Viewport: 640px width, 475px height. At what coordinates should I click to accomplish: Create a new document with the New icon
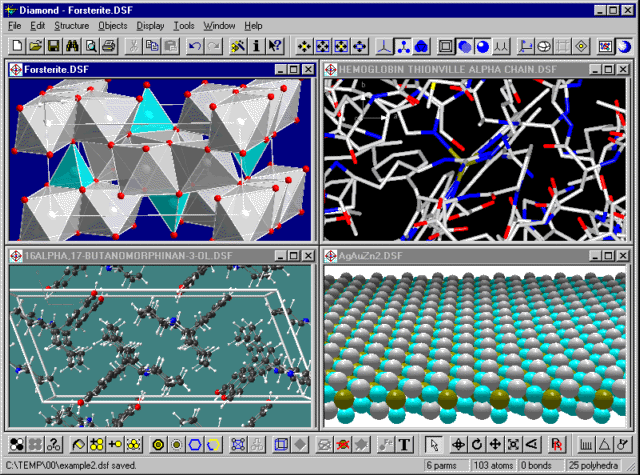(16, 46)
